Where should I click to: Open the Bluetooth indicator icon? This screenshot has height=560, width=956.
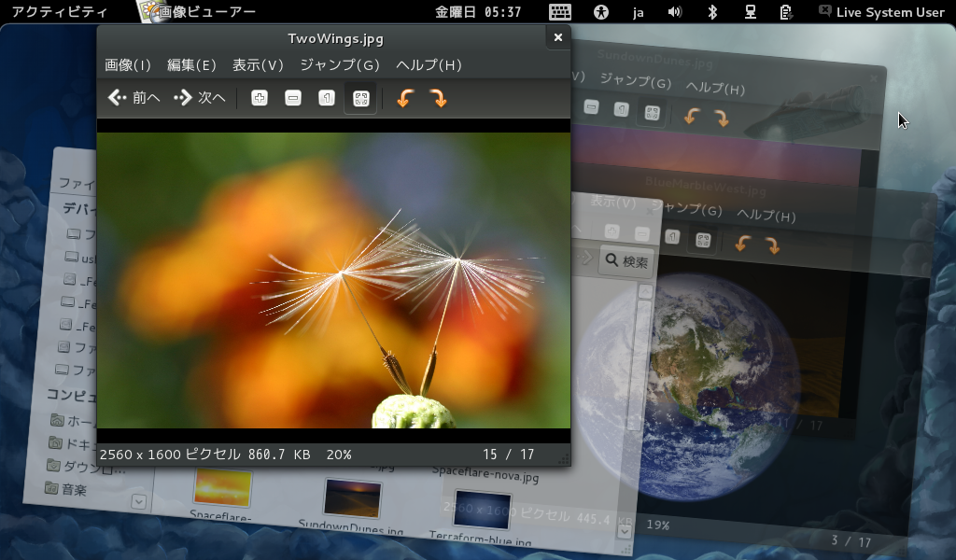coord(712,11)
